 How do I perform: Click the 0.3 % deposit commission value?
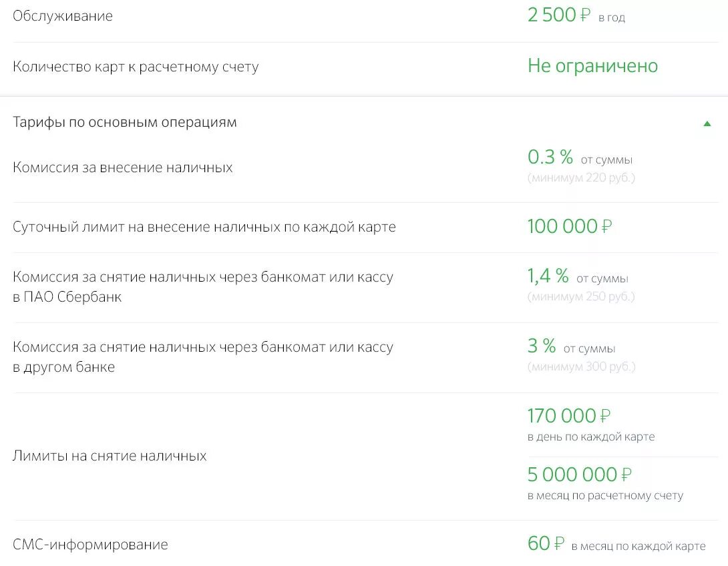click(550, 158)
